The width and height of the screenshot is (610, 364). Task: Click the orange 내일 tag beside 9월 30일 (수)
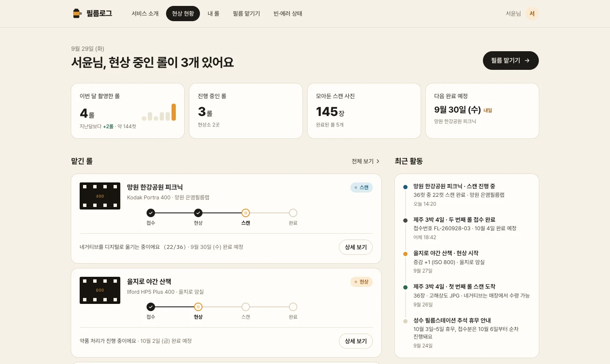(488, 110)
